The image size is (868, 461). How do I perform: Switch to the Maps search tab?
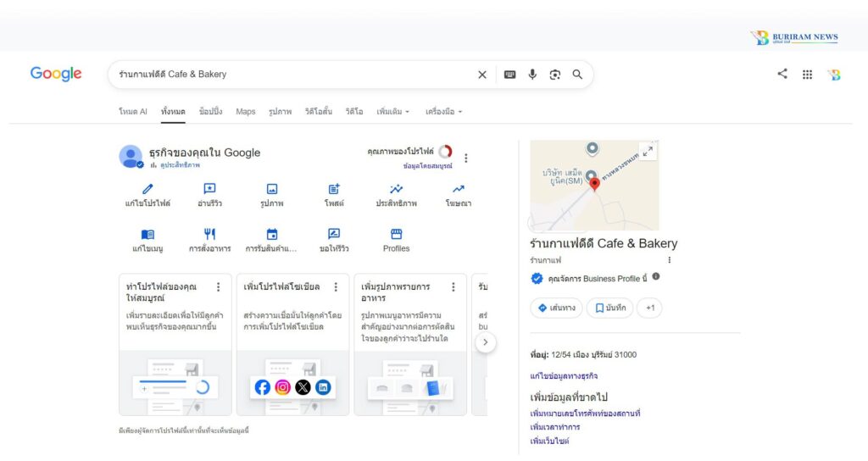point(245,111)
